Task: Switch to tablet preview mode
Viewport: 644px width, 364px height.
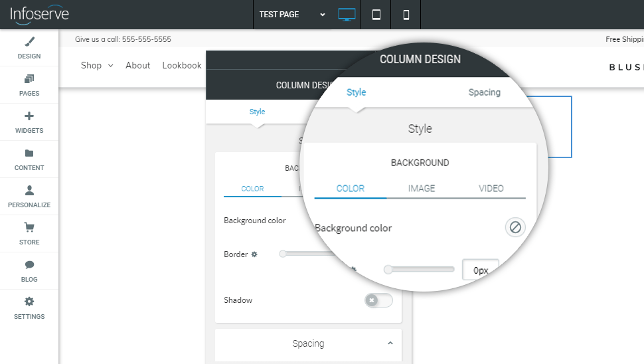Action: (x=376, y=15)
